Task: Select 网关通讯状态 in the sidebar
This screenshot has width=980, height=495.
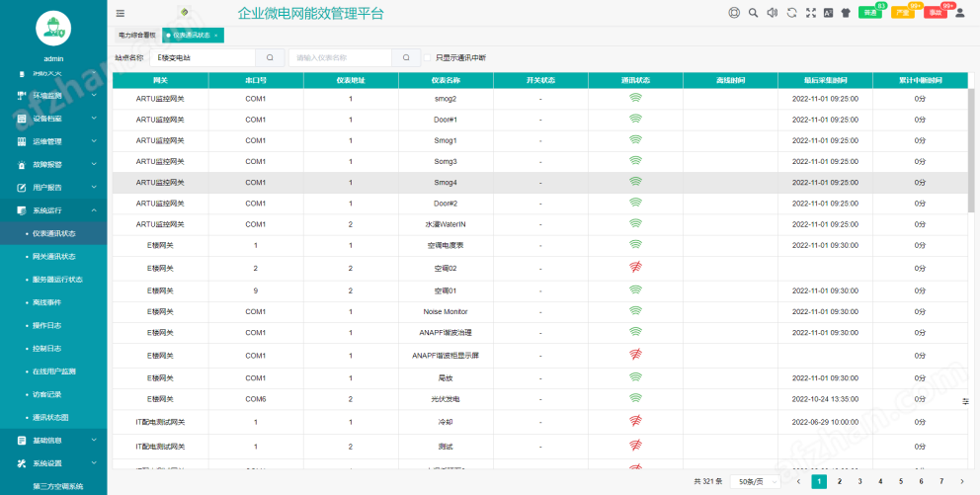Action: click(x=53, y=256)
